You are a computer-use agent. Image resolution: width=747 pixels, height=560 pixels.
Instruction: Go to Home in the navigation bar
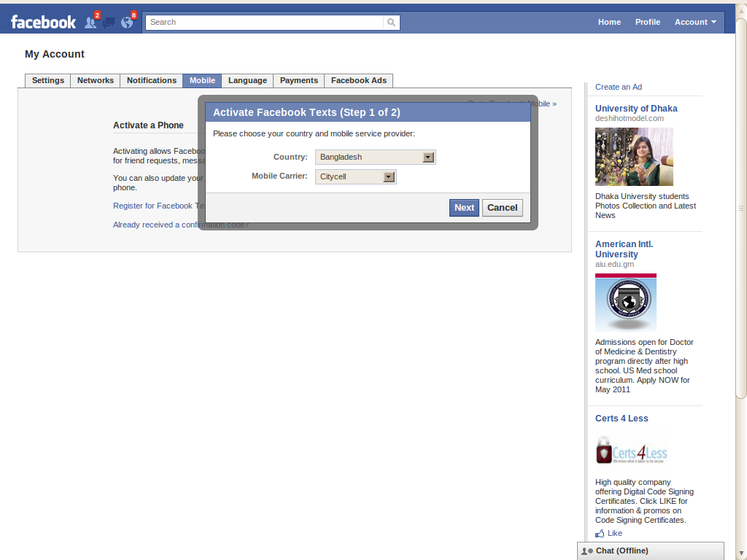pos(609,22)
